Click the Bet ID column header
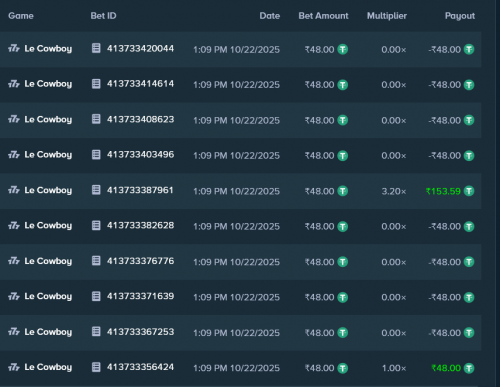Screen dimensions: 500x387 (103, 16)
